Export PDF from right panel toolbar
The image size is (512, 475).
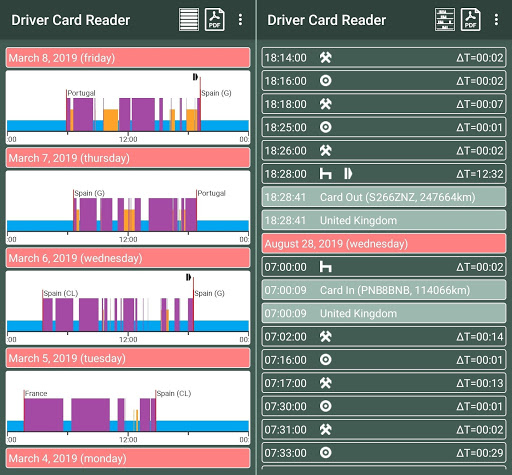471,20
